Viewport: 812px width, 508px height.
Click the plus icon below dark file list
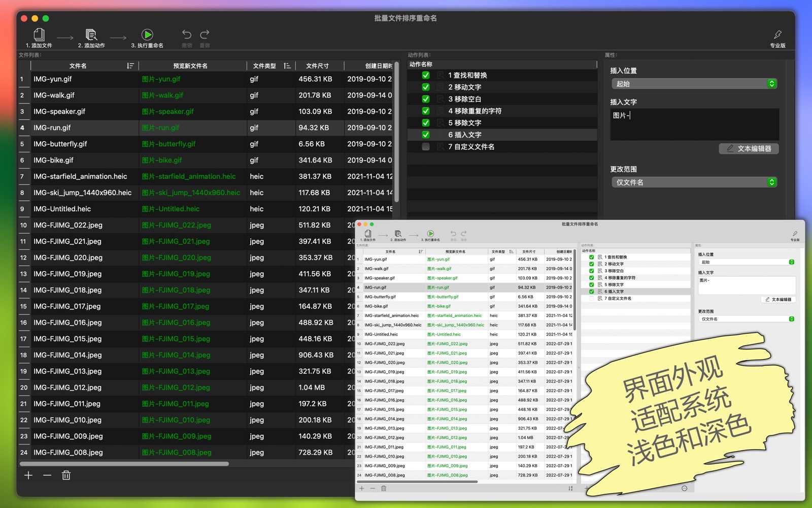pyautogui.click(x=28, y=475)
